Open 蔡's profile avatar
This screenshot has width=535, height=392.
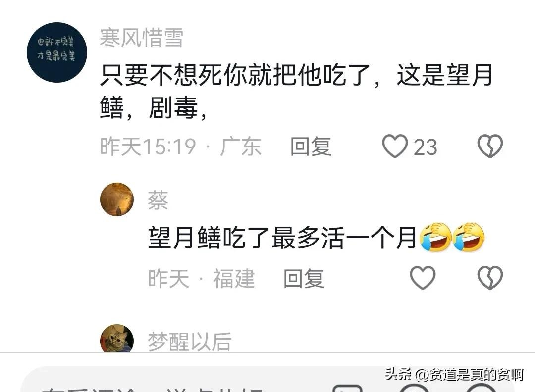coord(117,199)
